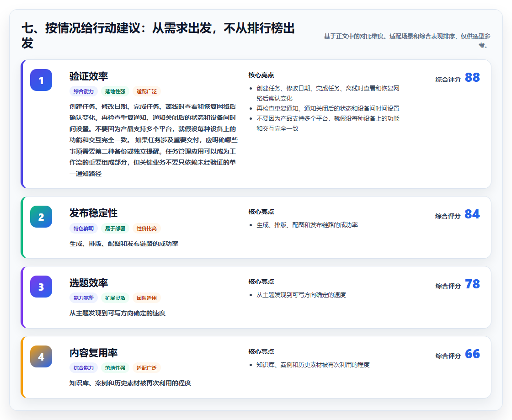Click bullet 再检查重复通知
The width and height of the screenshot is (512, 420).
pyautogui.click(x=328, y=108)
